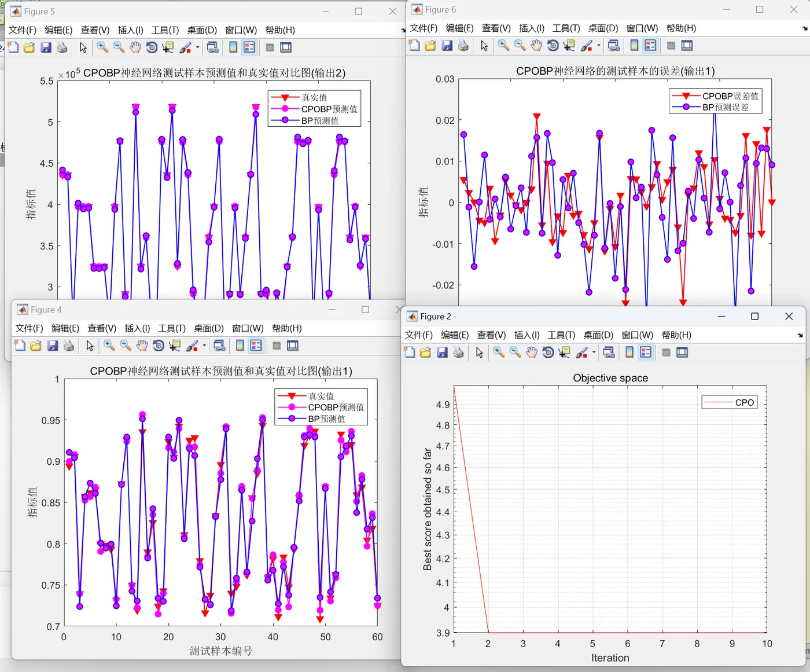This screenshot has height=672, width=810.
Task: Toggle Insert Colorbar in Figure 2 toolbar
Action: click(x=629, y=352)
